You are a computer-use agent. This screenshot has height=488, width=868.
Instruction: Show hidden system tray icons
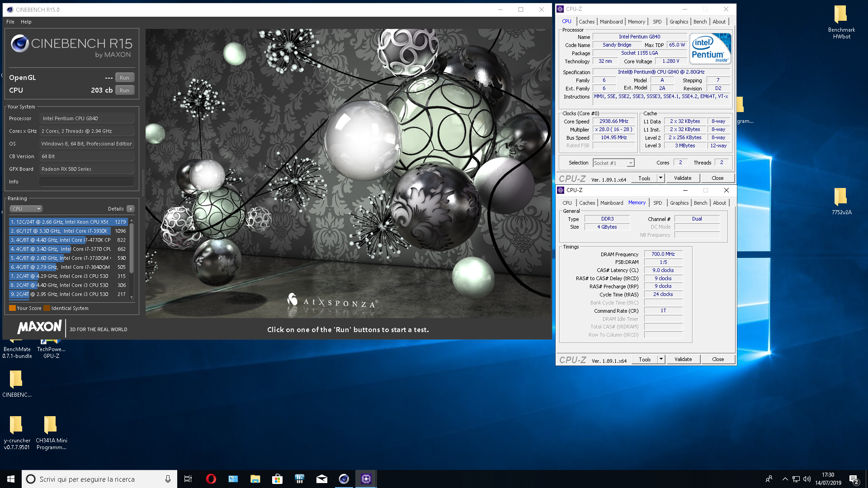point(785,479)
